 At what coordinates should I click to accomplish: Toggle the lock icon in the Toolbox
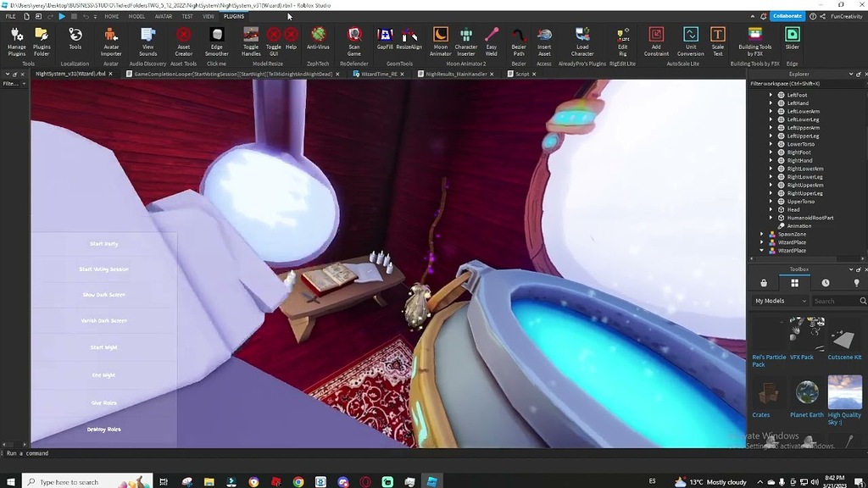(x=764, y=281)
